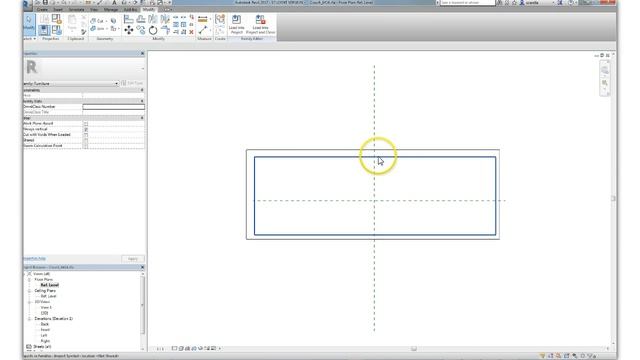
Task: Open the Annotate ribbon tab
Action: click(x=76, y=9)
